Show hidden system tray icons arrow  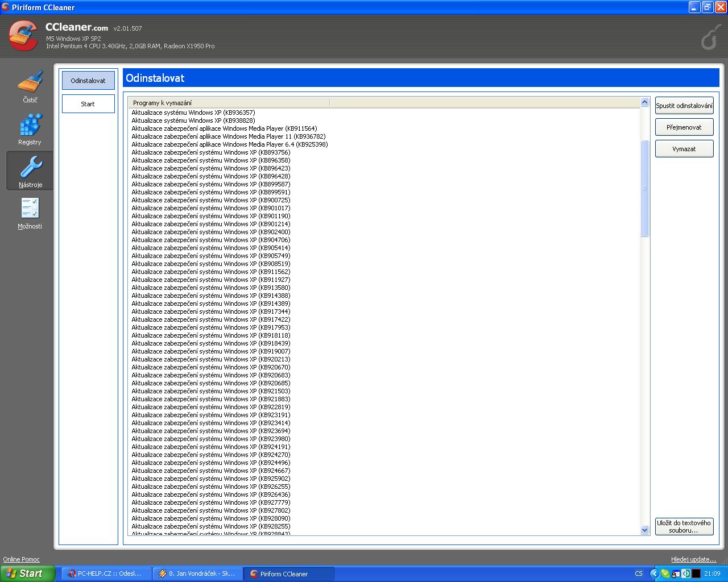click(654, 573)
